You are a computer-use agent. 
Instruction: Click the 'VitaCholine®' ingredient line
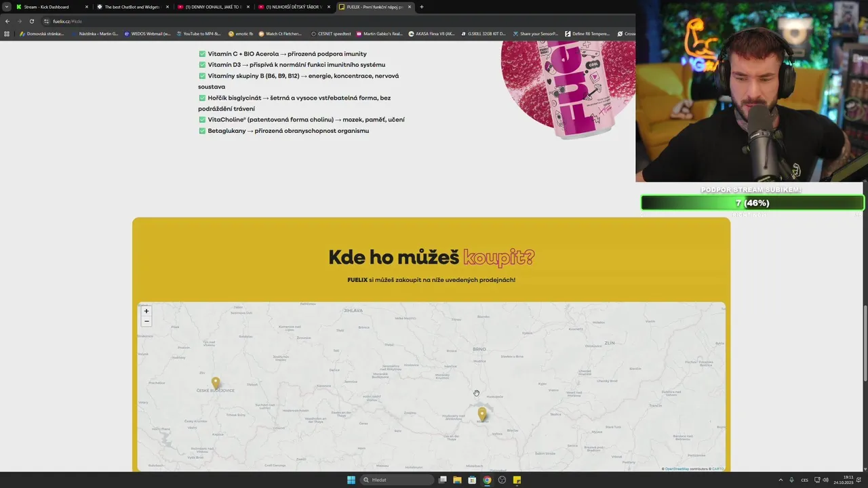point(301,119)
